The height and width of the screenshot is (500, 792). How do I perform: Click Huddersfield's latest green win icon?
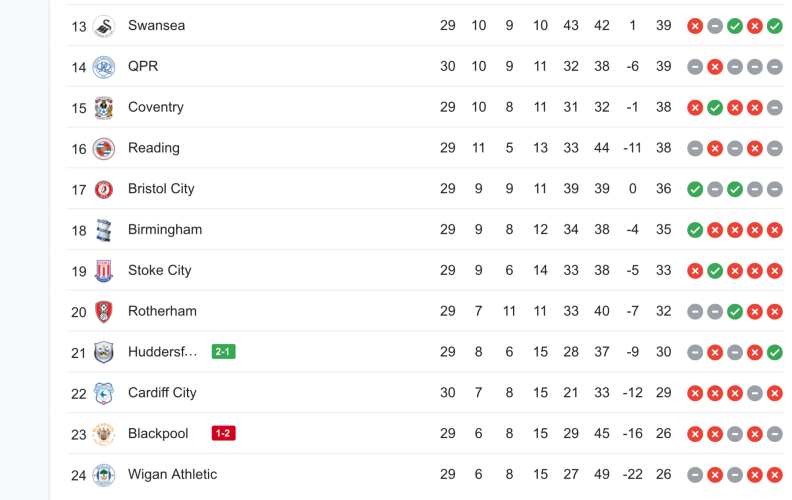[775, 352]
